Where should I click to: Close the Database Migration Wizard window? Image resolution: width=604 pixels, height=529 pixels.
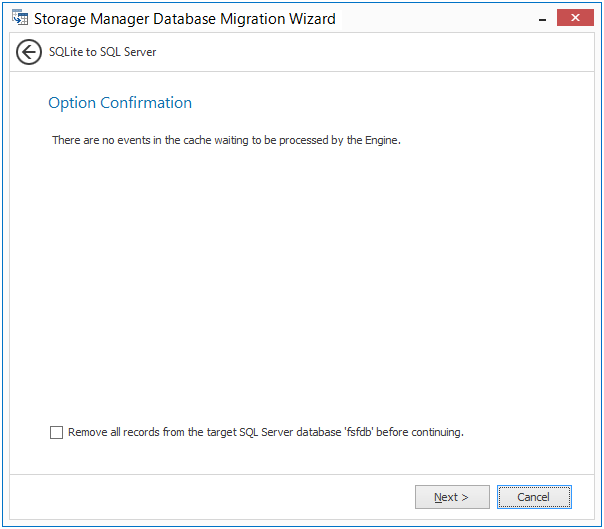[x=574, y=17]
